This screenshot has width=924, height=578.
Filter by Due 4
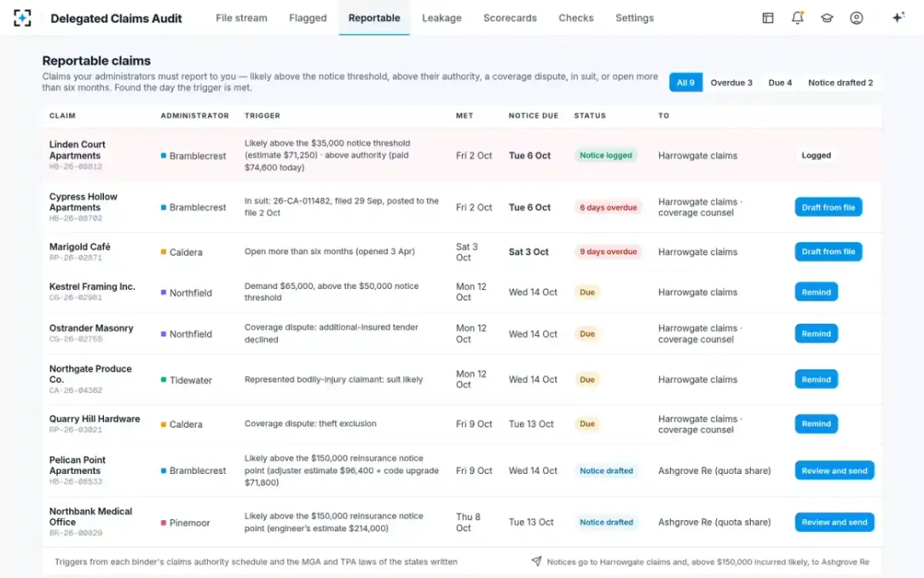(780, 82)
